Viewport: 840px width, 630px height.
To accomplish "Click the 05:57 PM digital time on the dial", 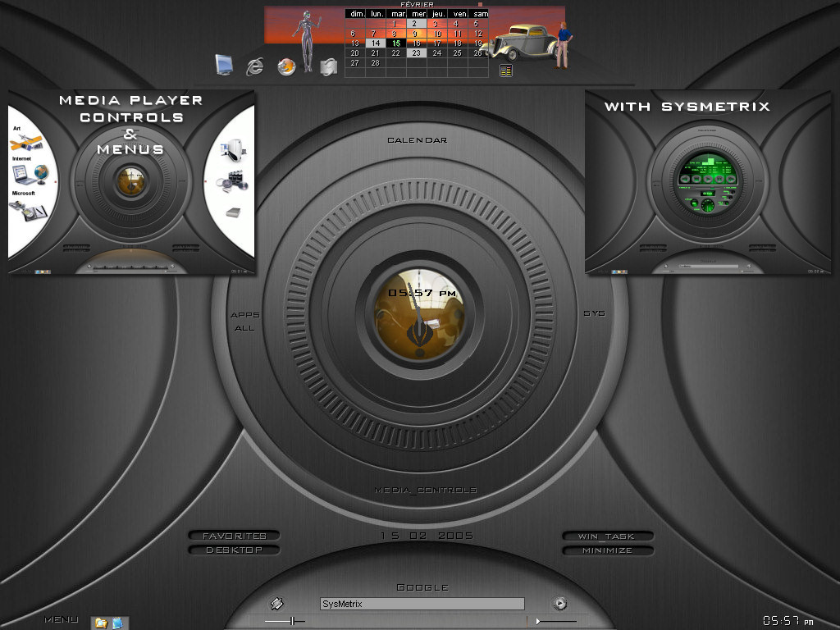I will point(422,293).
